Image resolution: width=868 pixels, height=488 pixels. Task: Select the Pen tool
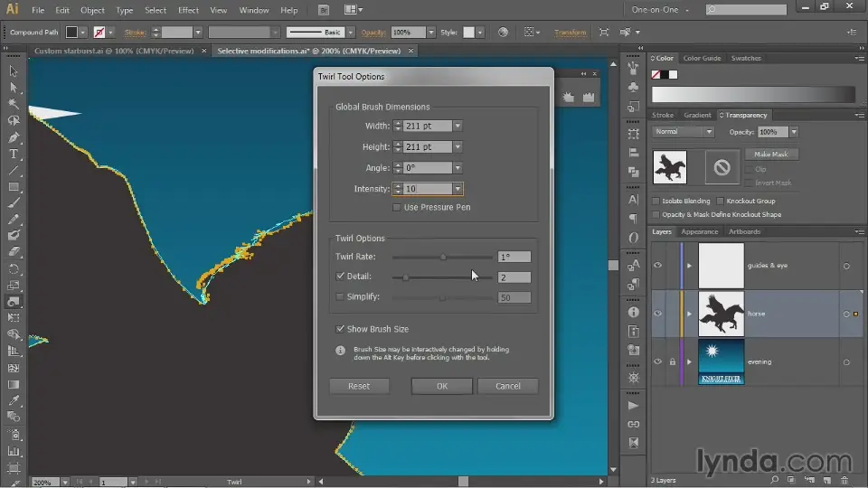point(14,138)
